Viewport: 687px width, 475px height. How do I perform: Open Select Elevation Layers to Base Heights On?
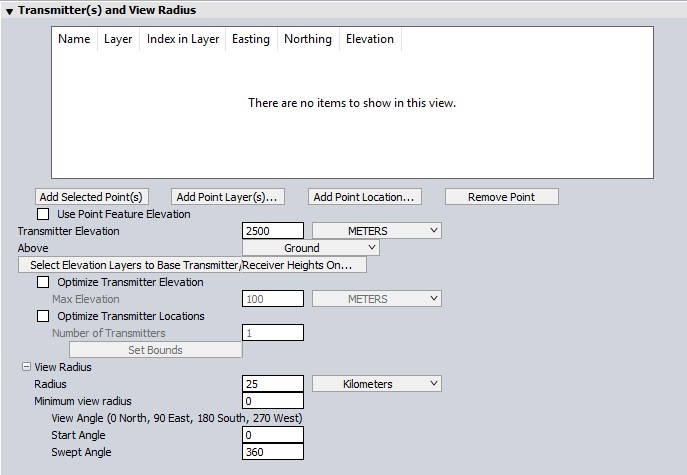(192, 265)
